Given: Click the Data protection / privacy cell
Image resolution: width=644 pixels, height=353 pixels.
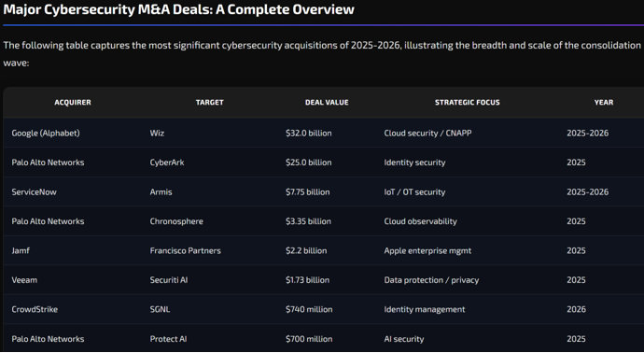Looking at the screenshot, I should [431, 280].
